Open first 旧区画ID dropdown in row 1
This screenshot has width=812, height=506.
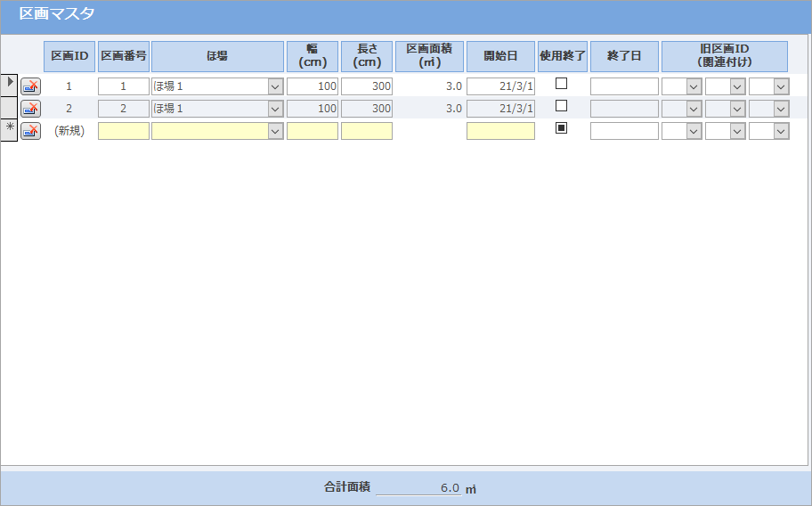tap(694, 86)
